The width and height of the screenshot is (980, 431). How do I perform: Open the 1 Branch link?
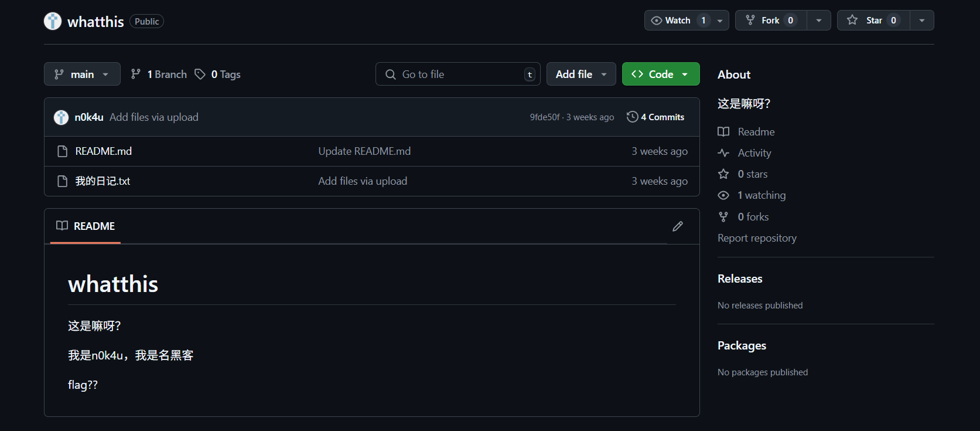point(159,74)
